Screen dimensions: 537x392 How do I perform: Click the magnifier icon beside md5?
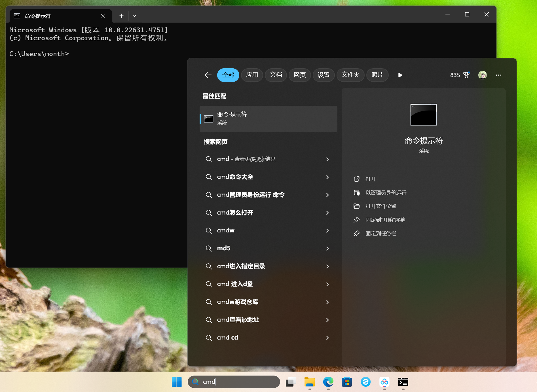pos(209,249)
